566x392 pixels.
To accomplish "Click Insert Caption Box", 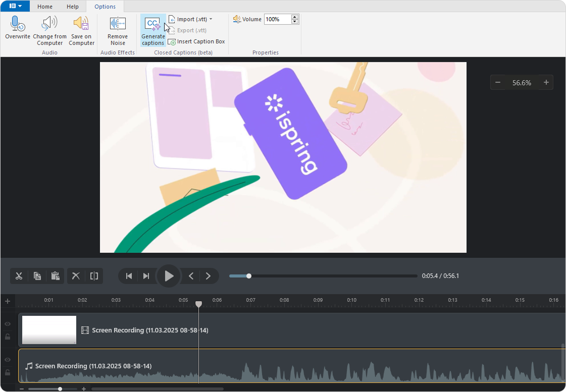I will pos(196,41).
